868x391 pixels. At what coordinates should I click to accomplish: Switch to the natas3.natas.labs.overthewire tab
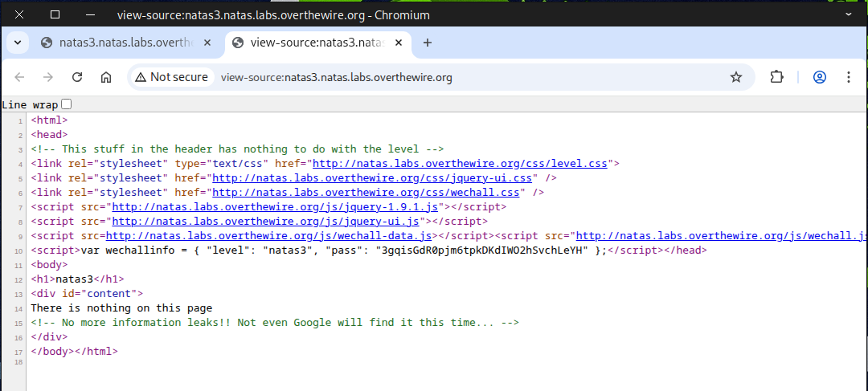125,43
